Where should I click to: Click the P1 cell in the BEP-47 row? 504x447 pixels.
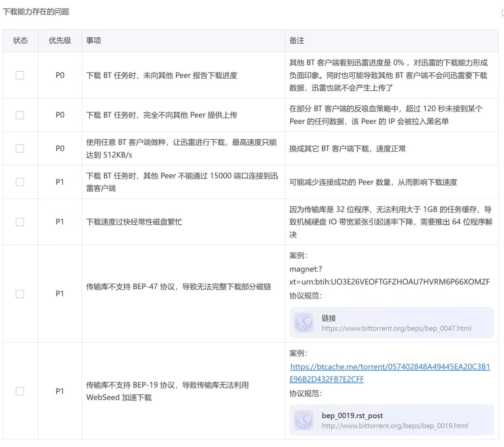click(x=60, y=294)
